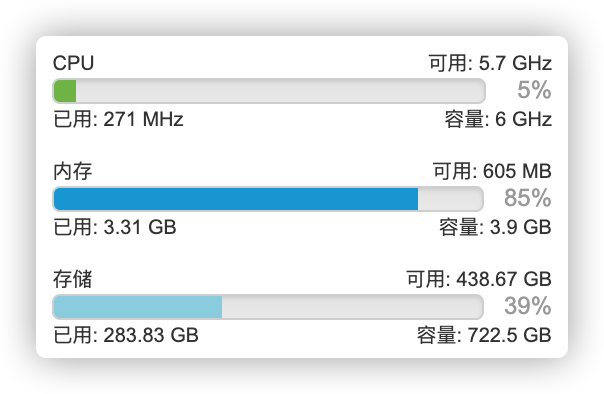The image size is (604, 394).
Task: Click the light blue filled storage bar
Action: (x=138, y=307)
